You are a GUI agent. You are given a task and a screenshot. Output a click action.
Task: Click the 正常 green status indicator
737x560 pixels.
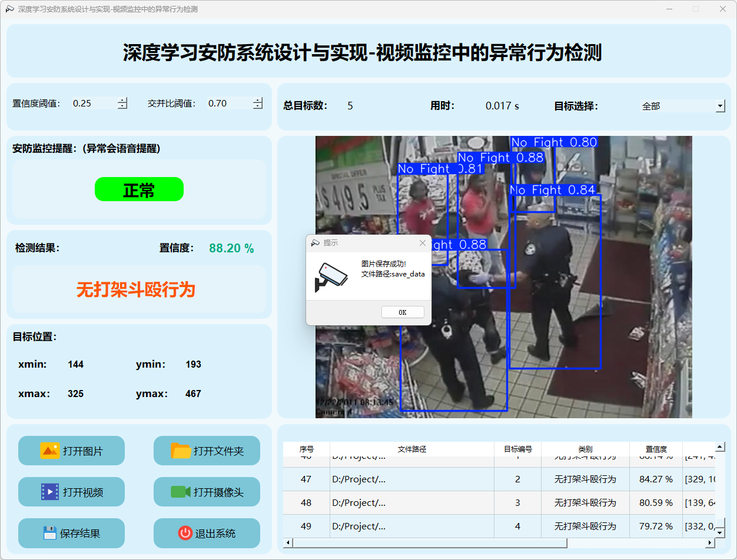(139, 189)
